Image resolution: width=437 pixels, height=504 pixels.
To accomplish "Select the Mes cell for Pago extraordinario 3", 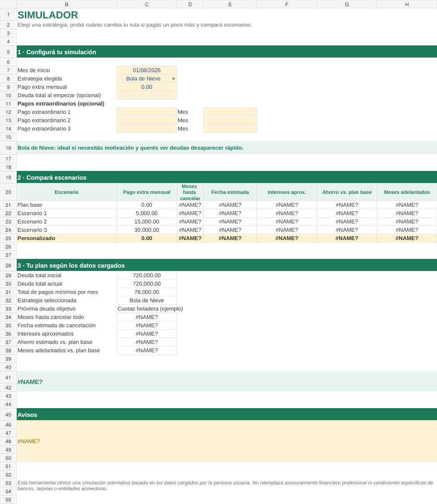I will pos(230,129).
